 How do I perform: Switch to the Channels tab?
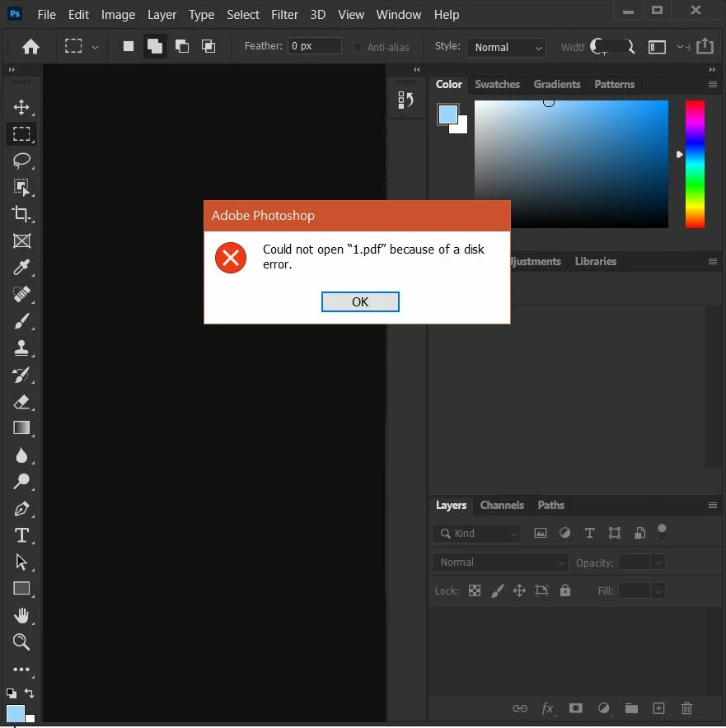point(502,505)
